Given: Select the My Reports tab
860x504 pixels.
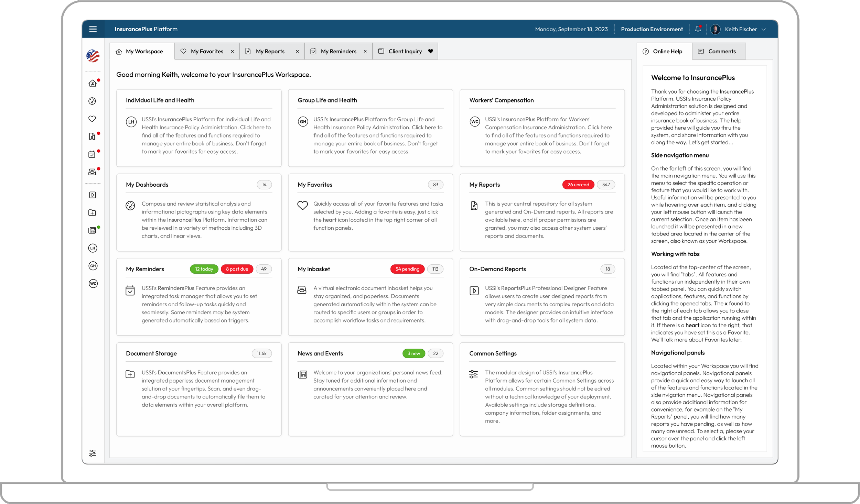Looking at the screenshot, I should (270, 51).
